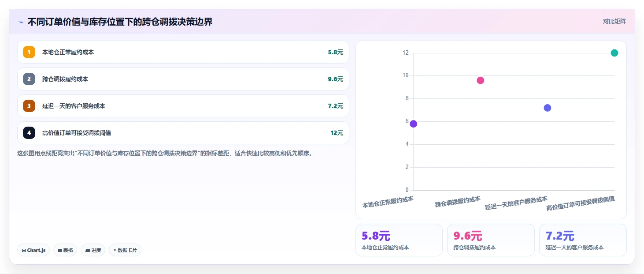The width and height of the screenshot is (644, 274).
Task: Click the description text below the list
Action: pos(165,154)
